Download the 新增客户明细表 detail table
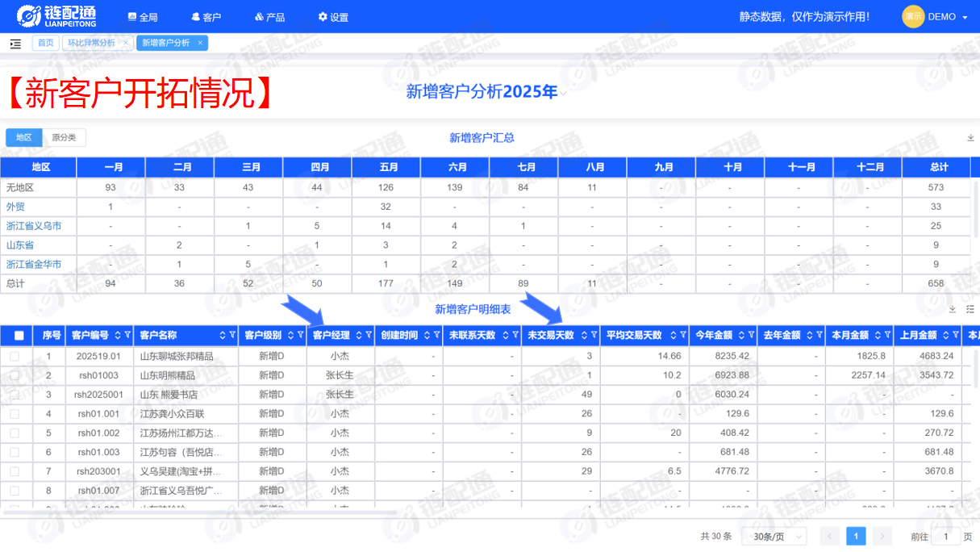This screenshot has height=552, width=980. 953,309
